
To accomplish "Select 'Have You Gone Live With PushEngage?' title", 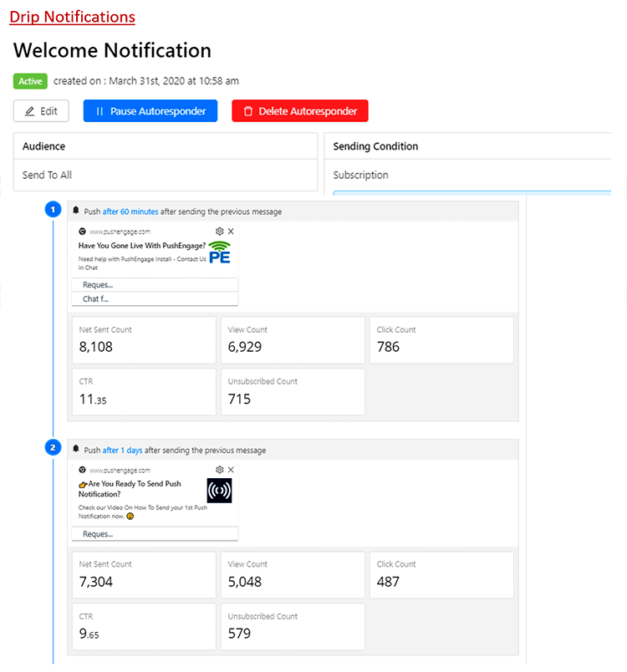I will (142, 246).
